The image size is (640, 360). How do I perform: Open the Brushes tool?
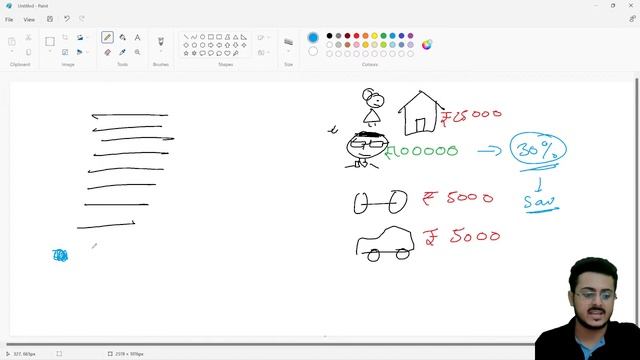point(161,41)
